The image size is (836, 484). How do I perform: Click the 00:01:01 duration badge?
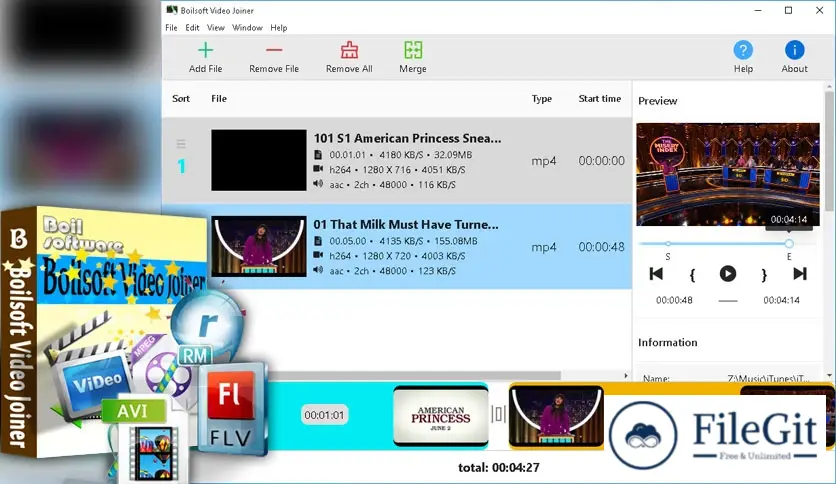point(324,415)
